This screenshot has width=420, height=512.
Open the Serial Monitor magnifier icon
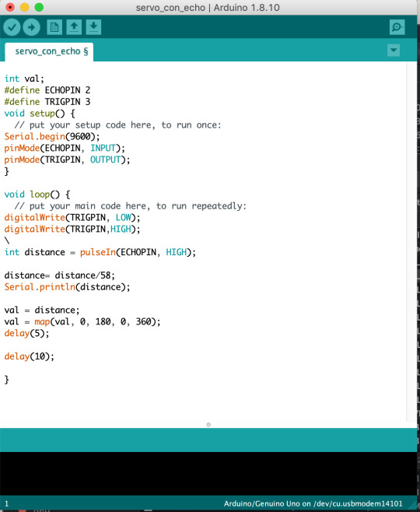coord(397,27)
